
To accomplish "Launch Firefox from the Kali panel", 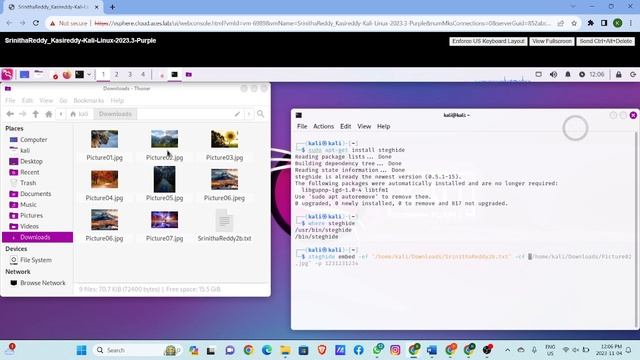I will pyautogui.click(x=67, y=75).
